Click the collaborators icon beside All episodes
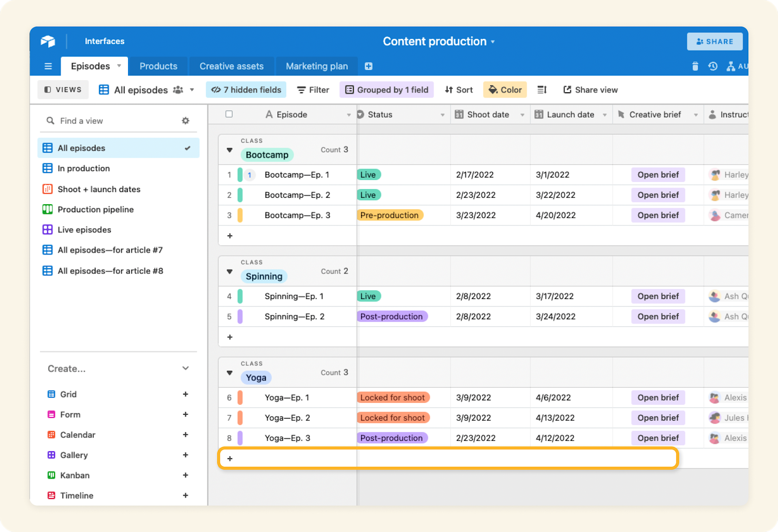This screenshot has height=532, width=778. 177,90
